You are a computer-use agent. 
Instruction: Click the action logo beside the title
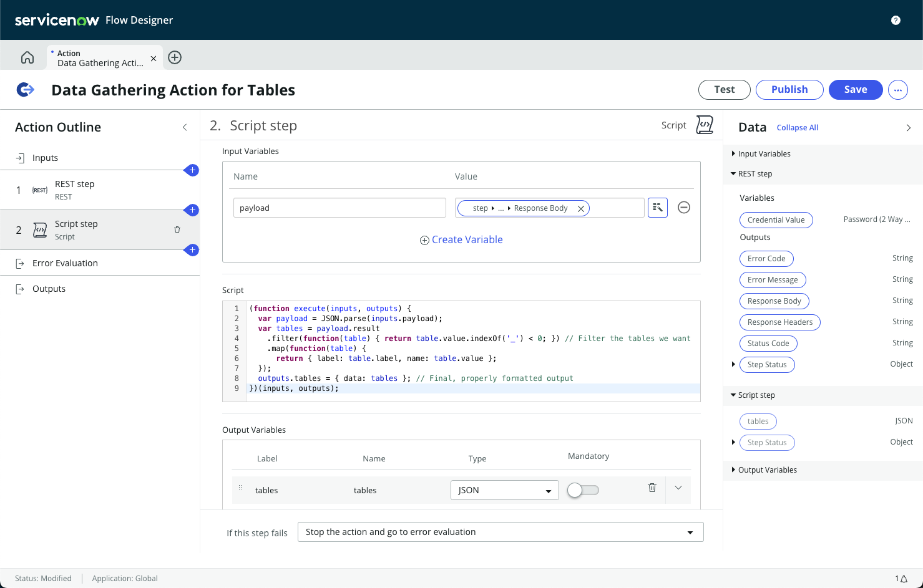pyautogui.click(x=26, y=90)
